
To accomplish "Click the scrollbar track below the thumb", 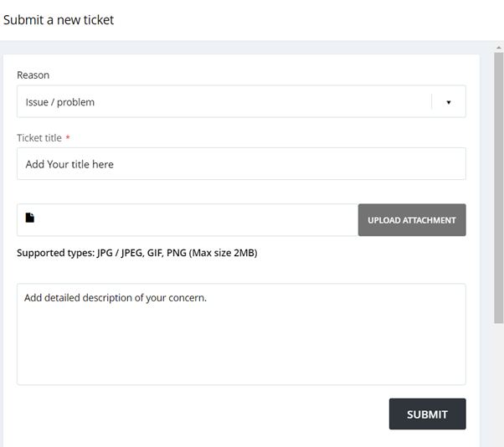I will tap(498, 384).
